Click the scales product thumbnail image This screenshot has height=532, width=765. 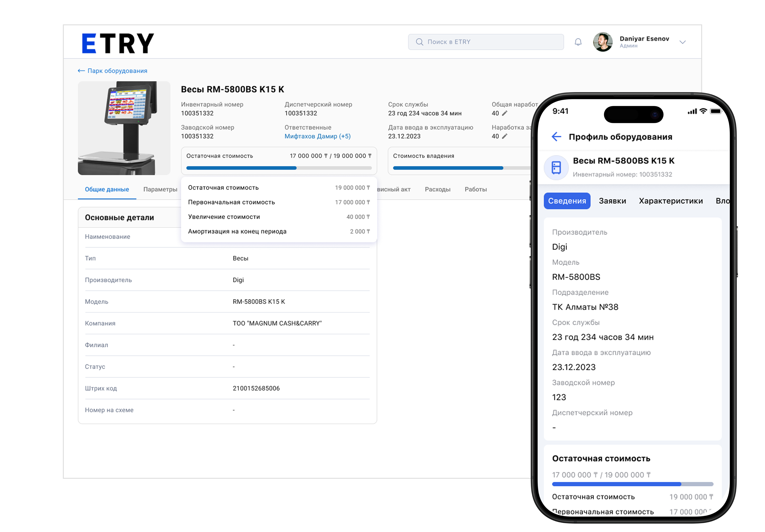124,128
